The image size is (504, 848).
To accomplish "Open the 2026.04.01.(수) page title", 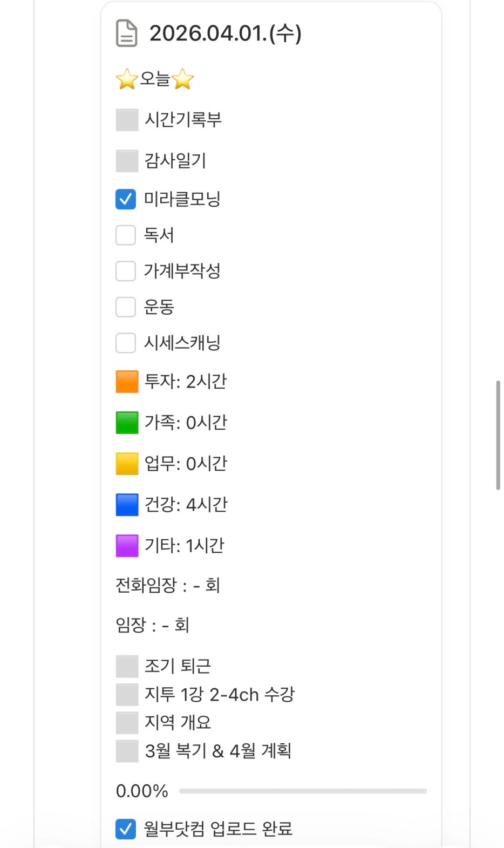I will pos(225,33).
